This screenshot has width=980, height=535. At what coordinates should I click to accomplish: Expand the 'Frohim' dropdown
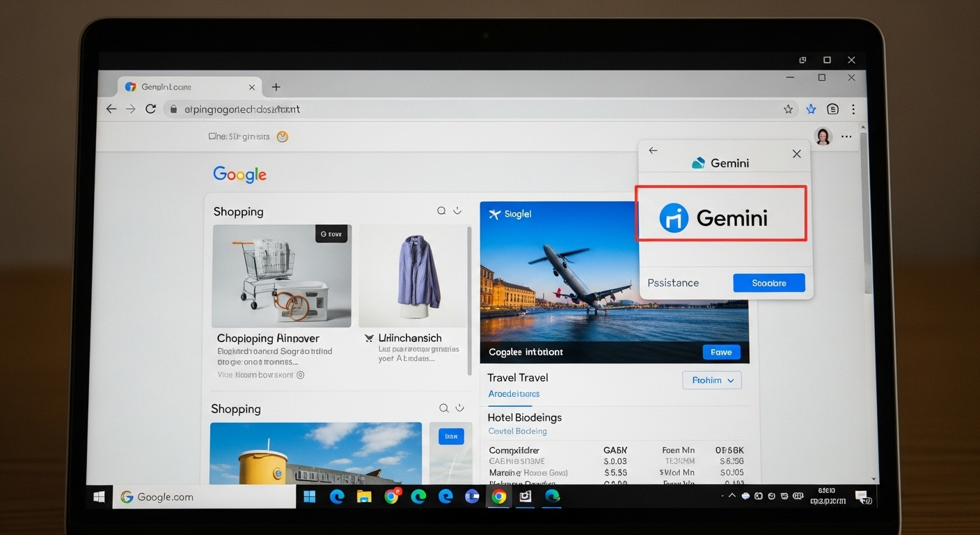pyautogui.click(x=712, y=380)
